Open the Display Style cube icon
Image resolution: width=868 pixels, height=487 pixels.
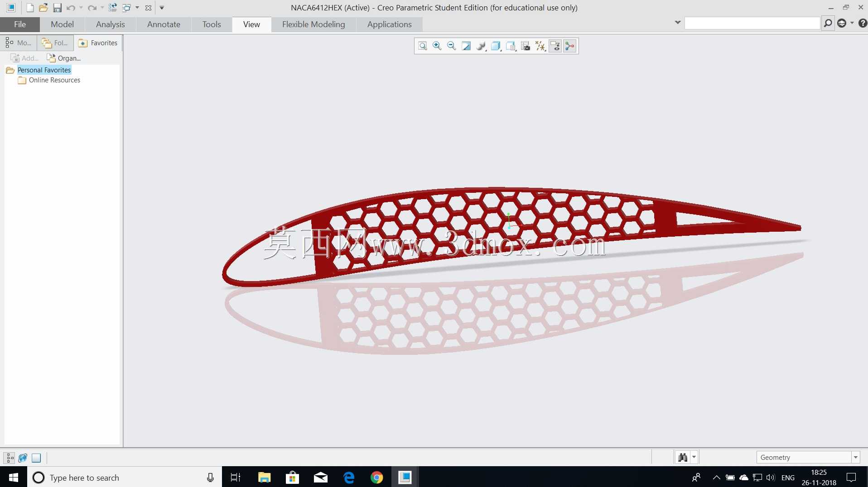496,46
